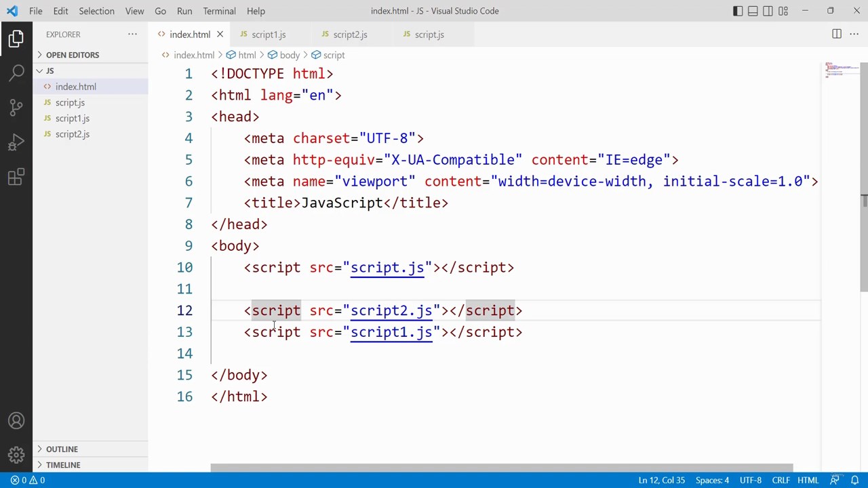
Task: Expand the OPEN EDITORS section
Action: coord(90,55)
